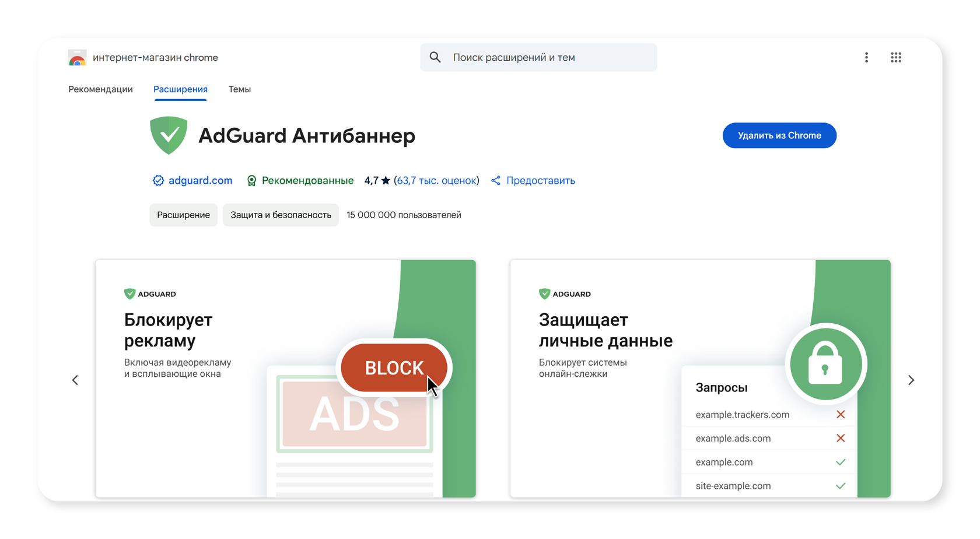Click the verified publisher badge icon
The image size is (980, 539).
(x=158, y=181)
